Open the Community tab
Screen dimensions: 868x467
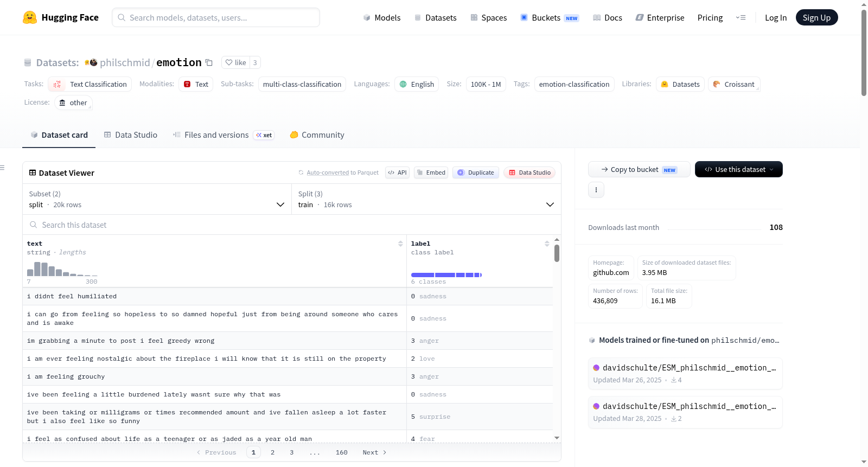click(x=317, y=135)
